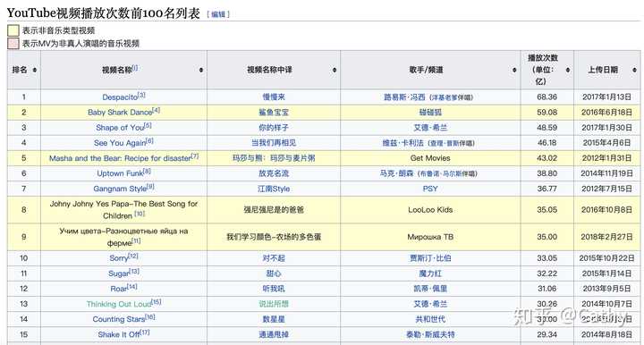Open the Sorry video link

[119, 258]
